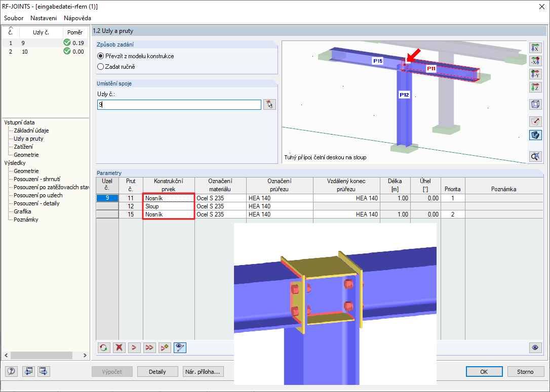This screenshot has width=550, height=392.
Task: Click 'Ocel S 235' material for member 12
Action: click(221, 206)
